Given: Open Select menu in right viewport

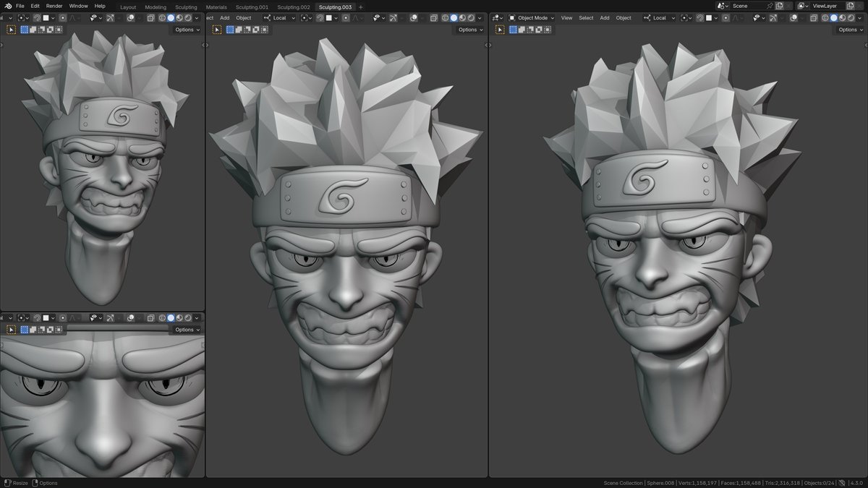Looking at the screenshot, I should coord(586,18).
